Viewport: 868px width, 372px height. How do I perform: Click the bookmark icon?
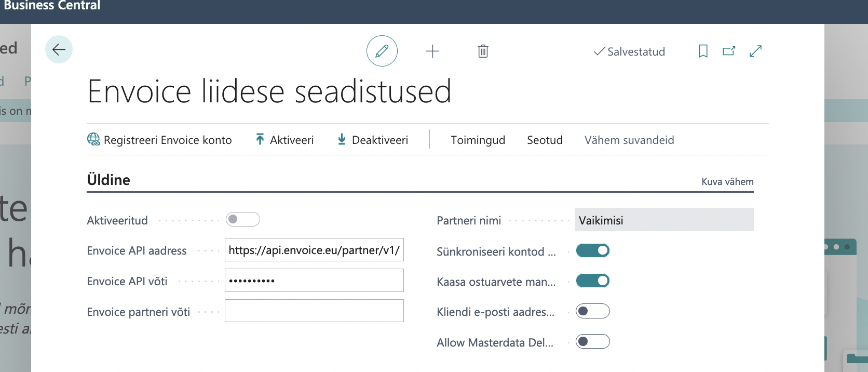tap(703, 51)
